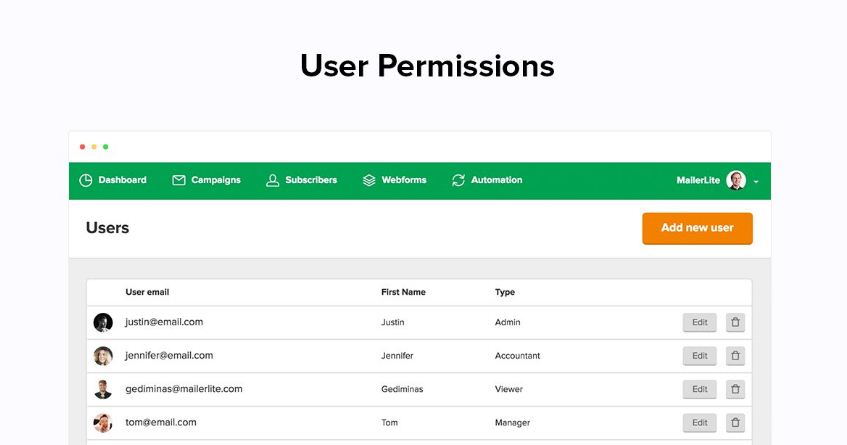Click Justin's avatar picture
Screen dimensions: 847x445
coord(103,322)
